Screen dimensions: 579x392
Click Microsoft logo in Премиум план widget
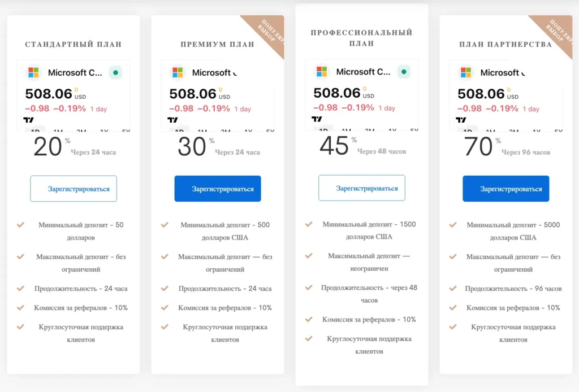pos(178,73)
